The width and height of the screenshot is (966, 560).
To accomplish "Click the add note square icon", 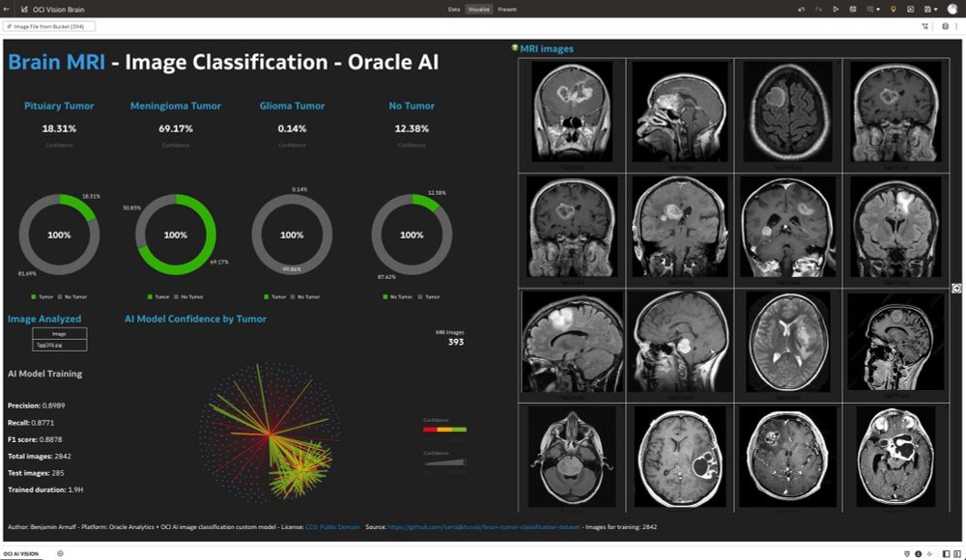I will coord(910,10).
